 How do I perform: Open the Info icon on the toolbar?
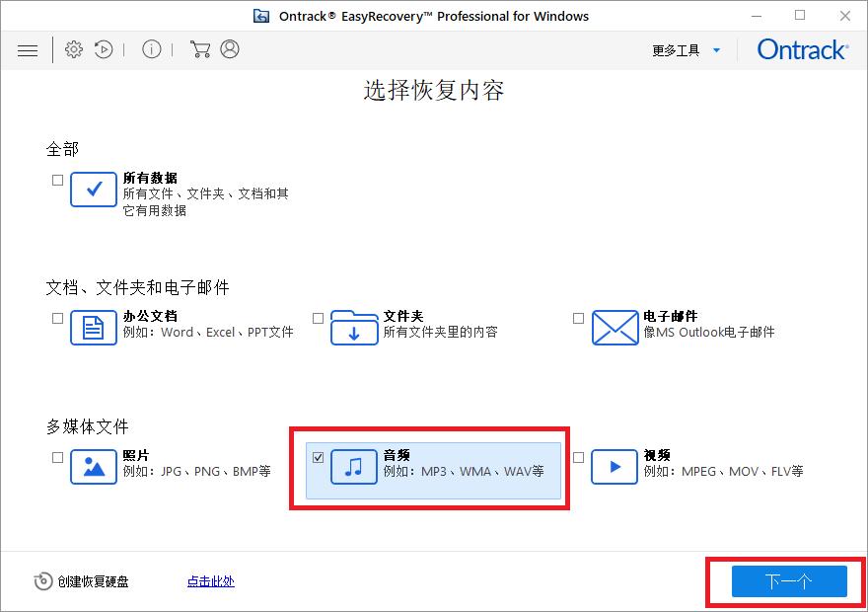(151, 49)
